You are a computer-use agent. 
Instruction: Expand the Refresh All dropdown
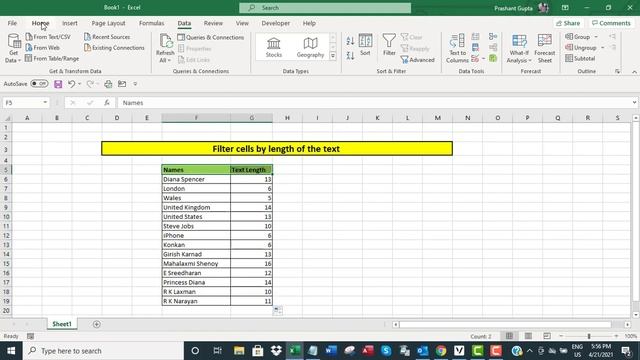click(x=165, y=60)
